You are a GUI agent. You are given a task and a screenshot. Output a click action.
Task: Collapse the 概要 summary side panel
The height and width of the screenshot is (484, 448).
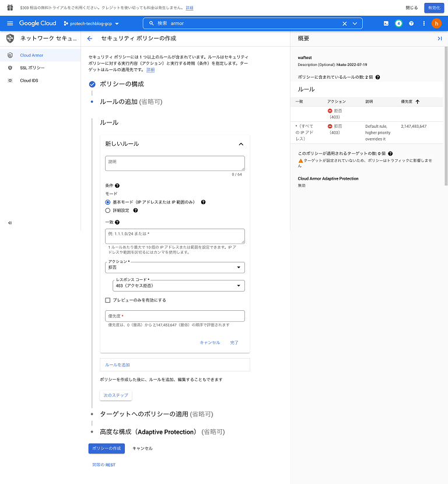[439, 38]
